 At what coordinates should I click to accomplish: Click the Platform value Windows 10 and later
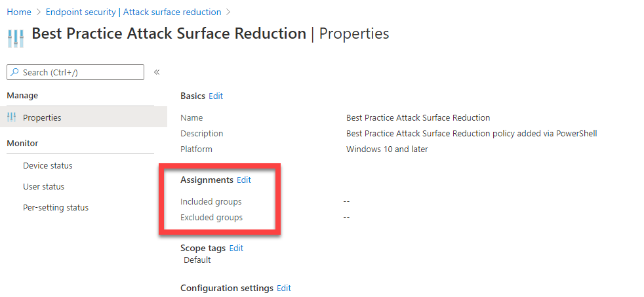click(x=387, y=149)
